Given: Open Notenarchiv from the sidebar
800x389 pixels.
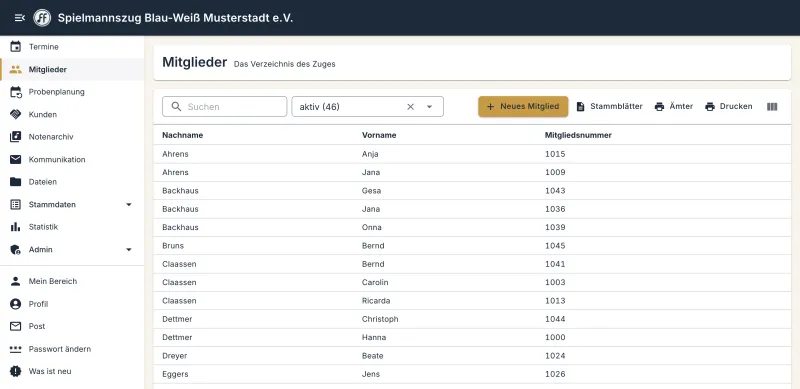Looking at the screenshot, I should [72, 137].
